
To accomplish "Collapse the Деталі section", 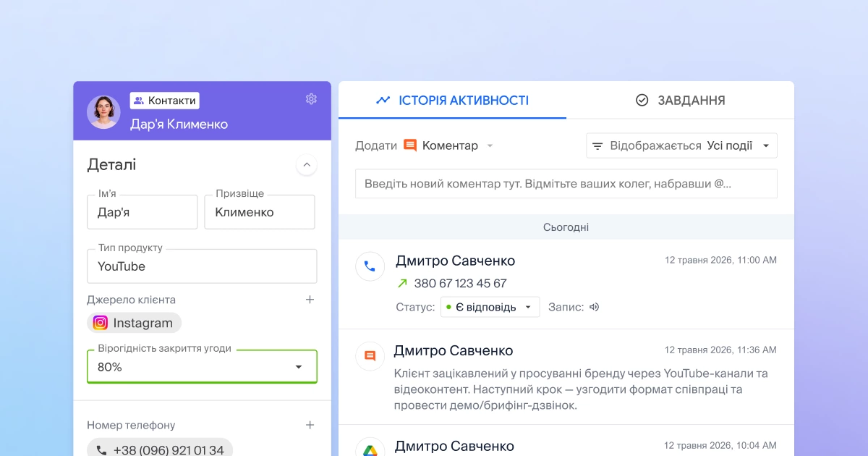I will [x=307, y=165].
